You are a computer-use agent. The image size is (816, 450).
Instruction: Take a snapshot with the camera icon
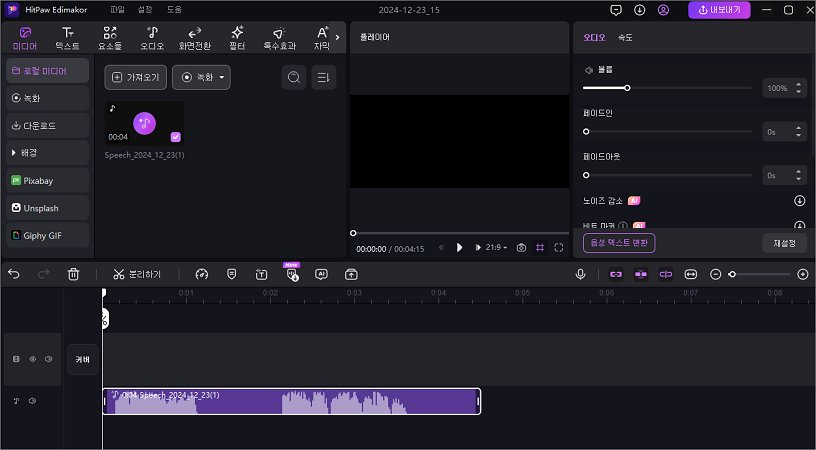pos(521,248)
